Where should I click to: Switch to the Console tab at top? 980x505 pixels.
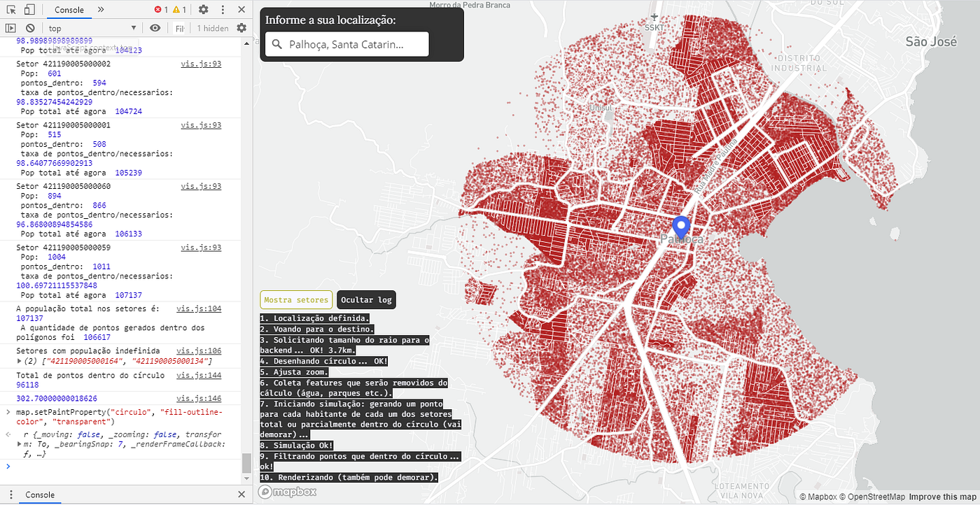tap(69, 10)
